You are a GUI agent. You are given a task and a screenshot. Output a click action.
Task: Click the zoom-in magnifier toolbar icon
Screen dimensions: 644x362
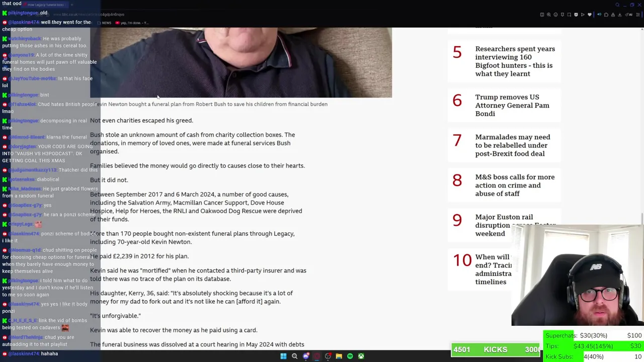point(549,15)
